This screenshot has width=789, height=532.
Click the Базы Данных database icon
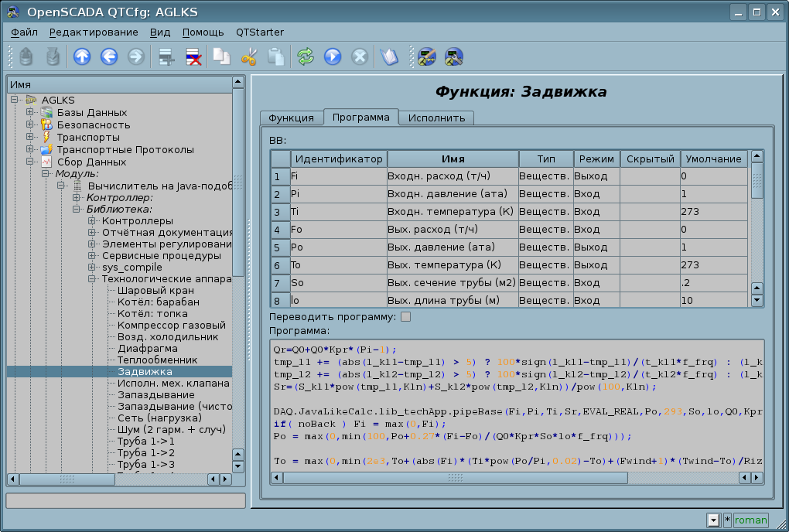coord(46,112)
